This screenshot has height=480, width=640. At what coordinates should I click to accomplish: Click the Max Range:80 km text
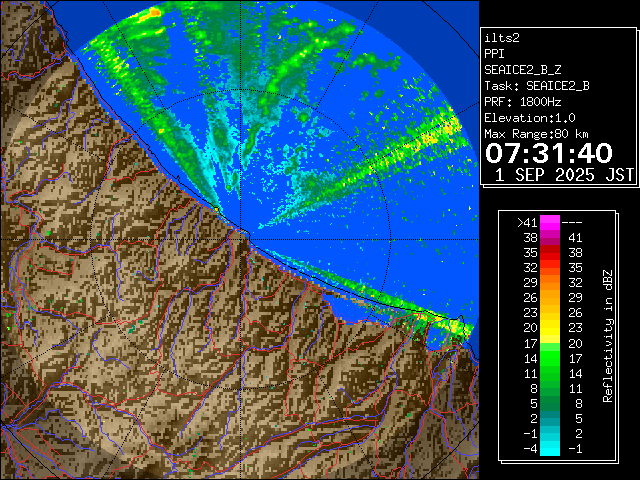click(536, 134)
